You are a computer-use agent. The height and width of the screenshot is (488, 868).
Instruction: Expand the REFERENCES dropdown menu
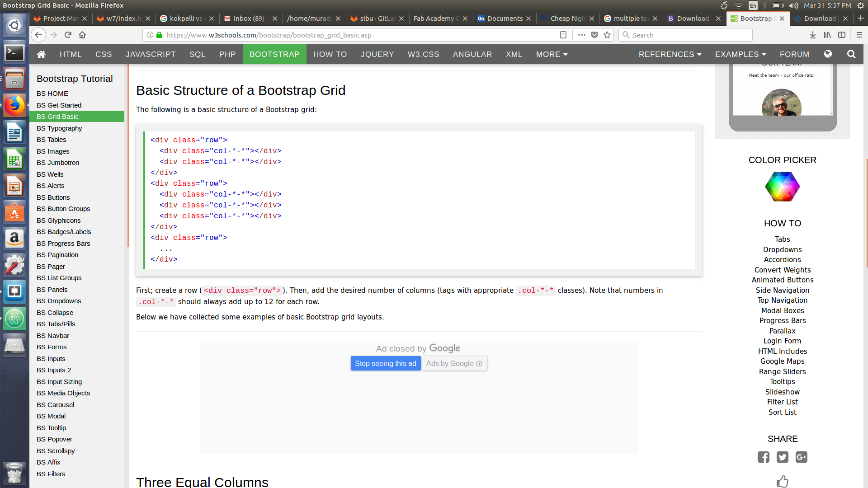pos(670,54)
